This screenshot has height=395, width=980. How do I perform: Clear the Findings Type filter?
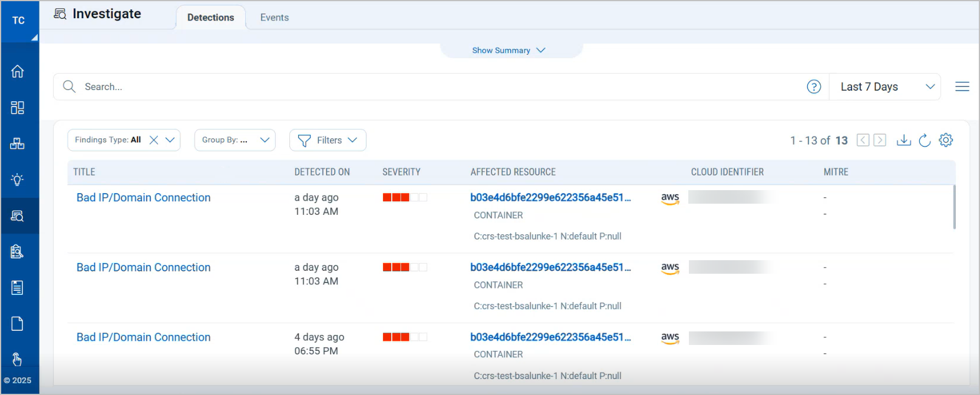coord(154,140)
